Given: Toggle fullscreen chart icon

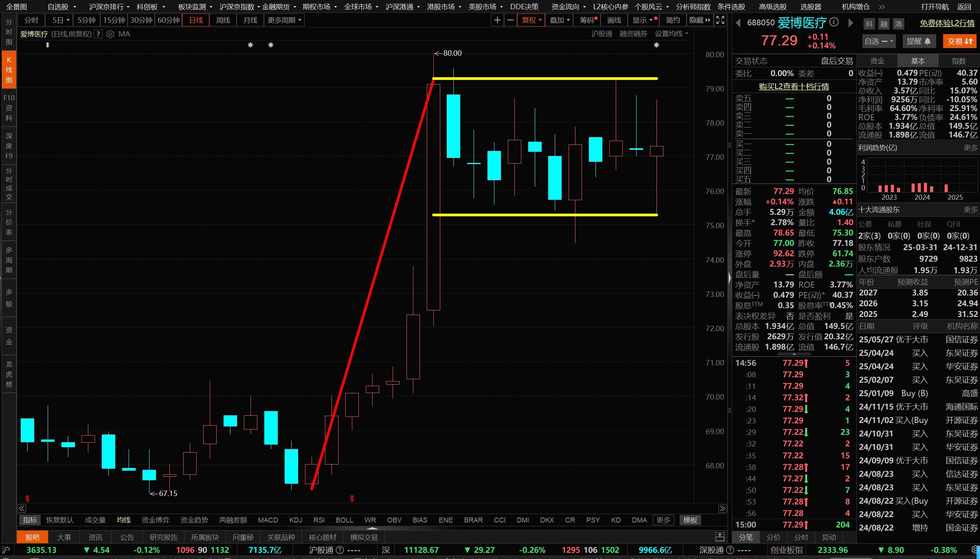Looking at the screenshot, I should (x=720, y=20).
